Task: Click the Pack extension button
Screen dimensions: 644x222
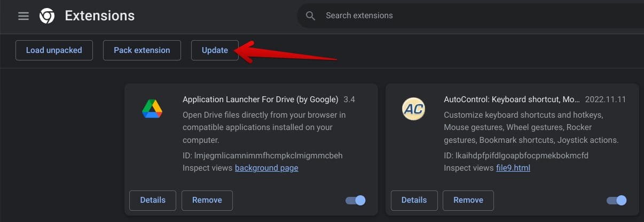Action: coord(142,50)
